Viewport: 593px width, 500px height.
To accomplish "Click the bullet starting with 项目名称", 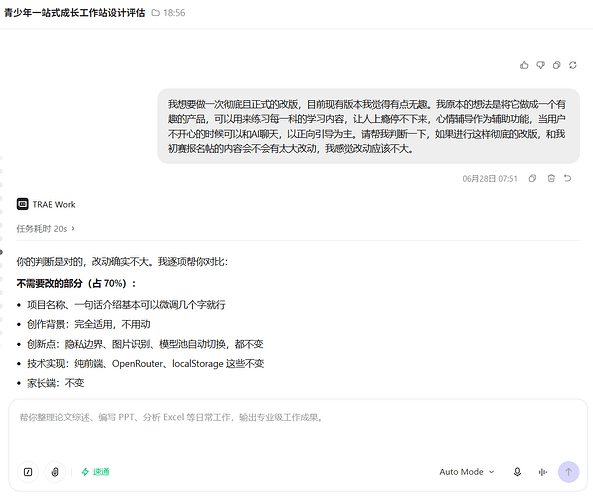I will 126,304.
